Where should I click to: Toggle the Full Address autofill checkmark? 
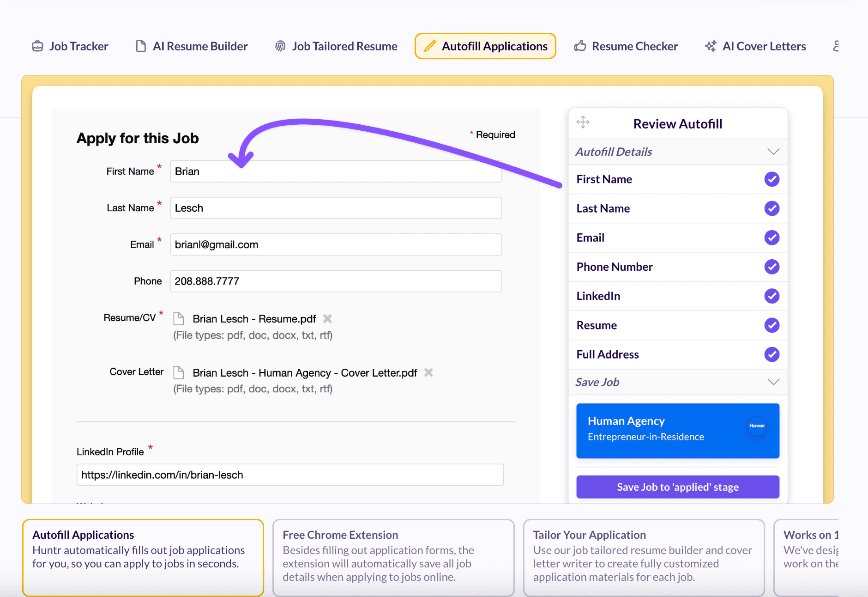772,354
